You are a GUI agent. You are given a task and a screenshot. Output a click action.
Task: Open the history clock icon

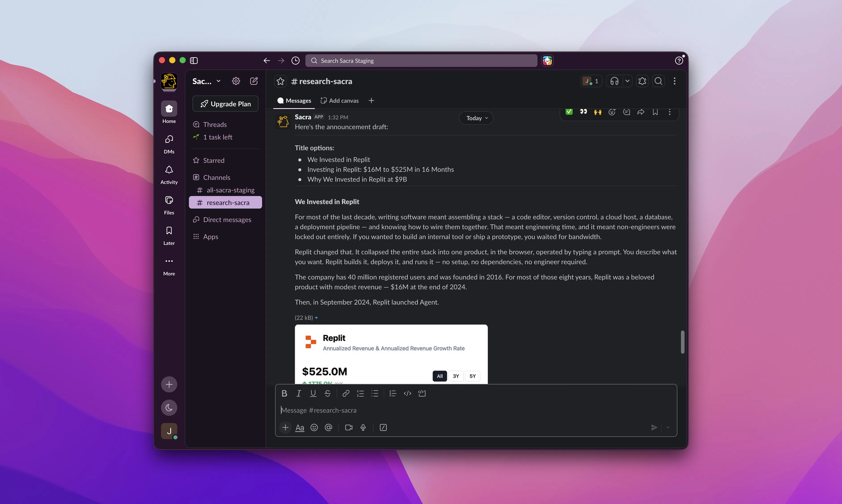click(x=295, y=61)
